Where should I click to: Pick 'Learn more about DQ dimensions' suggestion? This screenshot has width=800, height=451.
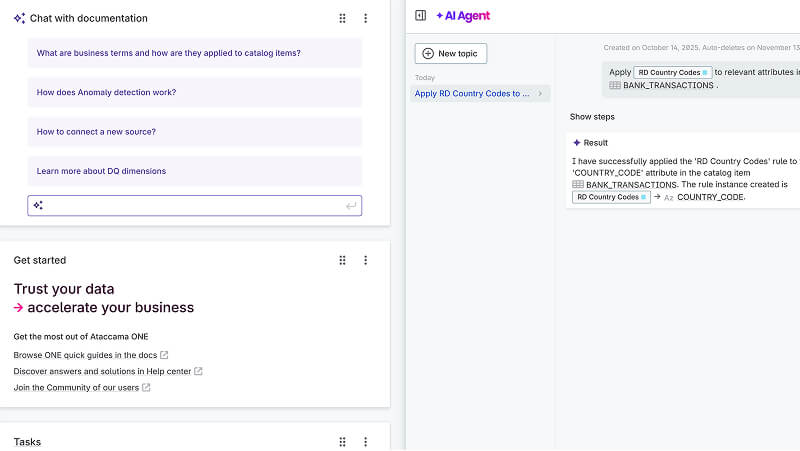coord(194,171)
